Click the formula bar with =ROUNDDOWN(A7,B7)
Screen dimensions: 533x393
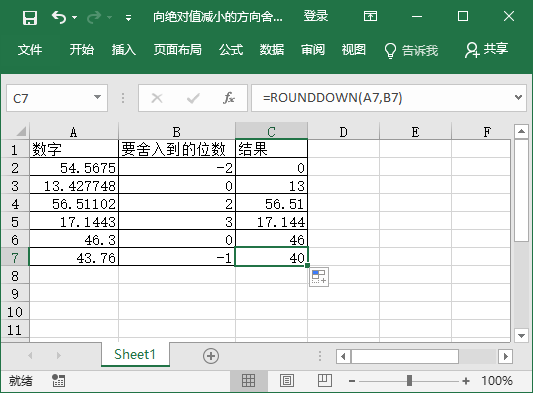(x=381, y=98)
